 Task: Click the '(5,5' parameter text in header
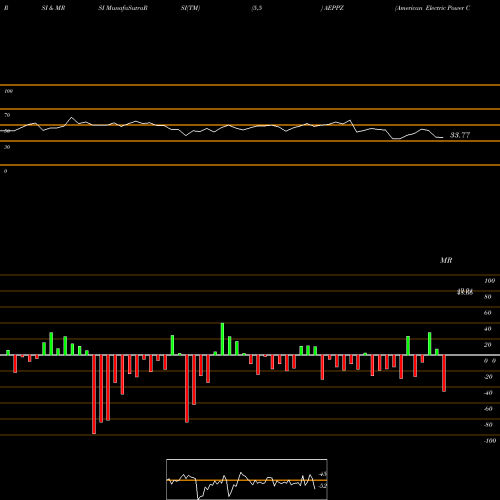click(x=257, y=8)
